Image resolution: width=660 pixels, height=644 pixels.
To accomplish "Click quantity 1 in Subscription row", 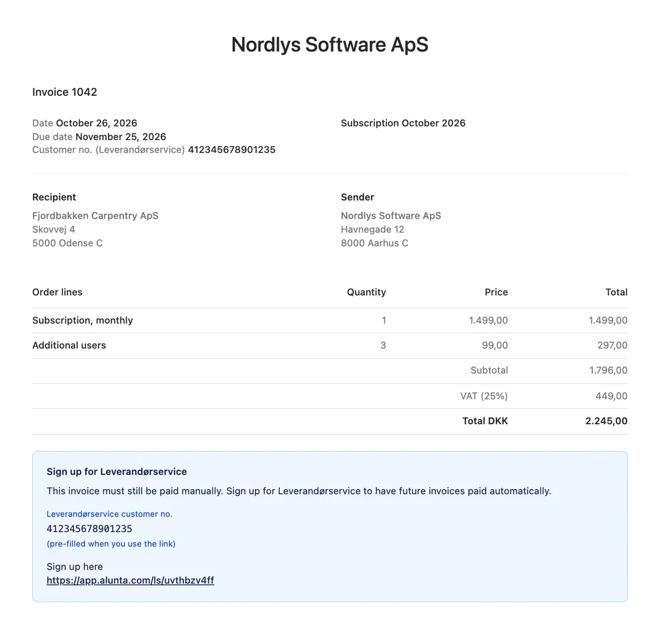I will click(384, 320).
